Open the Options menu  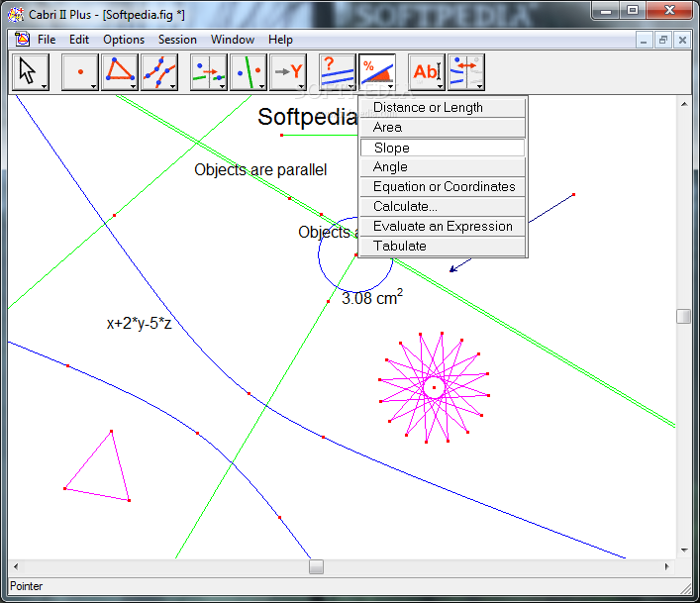click(x=124, y=40)
